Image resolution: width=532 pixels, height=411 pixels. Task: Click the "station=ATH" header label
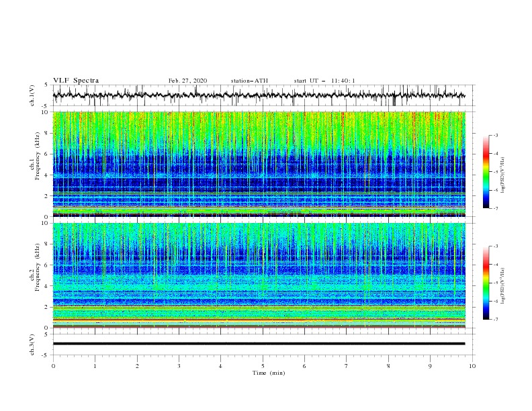click(x=249, y=81)
